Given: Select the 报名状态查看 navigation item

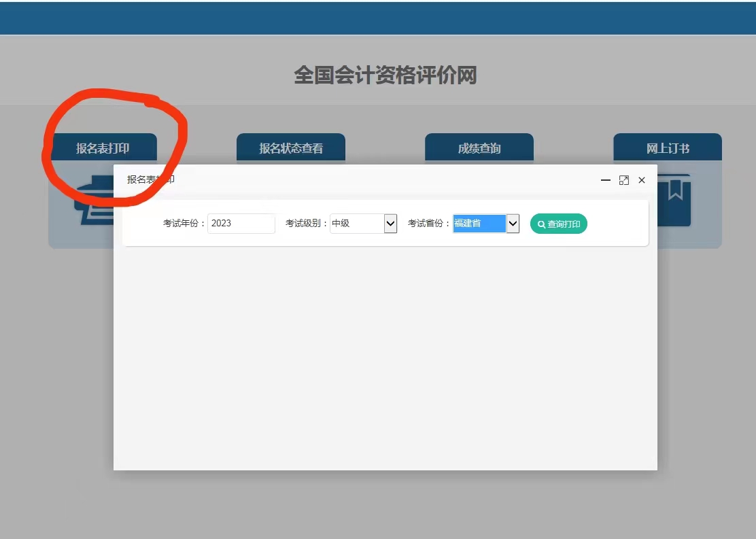Looking at the screenshot, I should (x=290, y=147).
